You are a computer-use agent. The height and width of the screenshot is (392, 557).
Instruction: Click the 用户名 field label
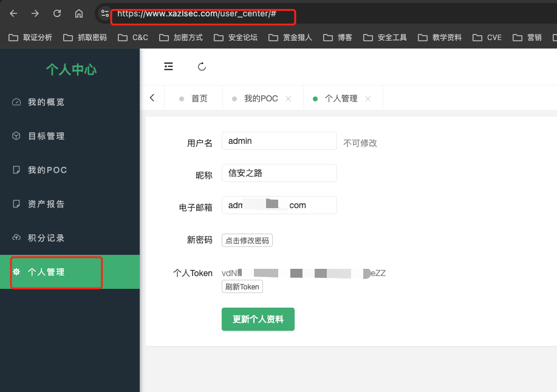(200, 143)
